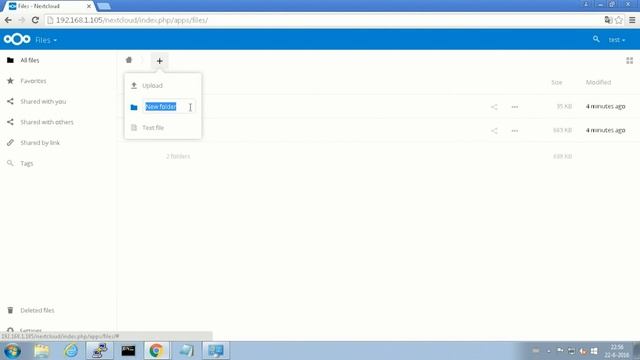Image resolution: width=640 pixels, height=360 pixels.
Task: Share the 35 KB folder row
Action: (x=494, y=107)
